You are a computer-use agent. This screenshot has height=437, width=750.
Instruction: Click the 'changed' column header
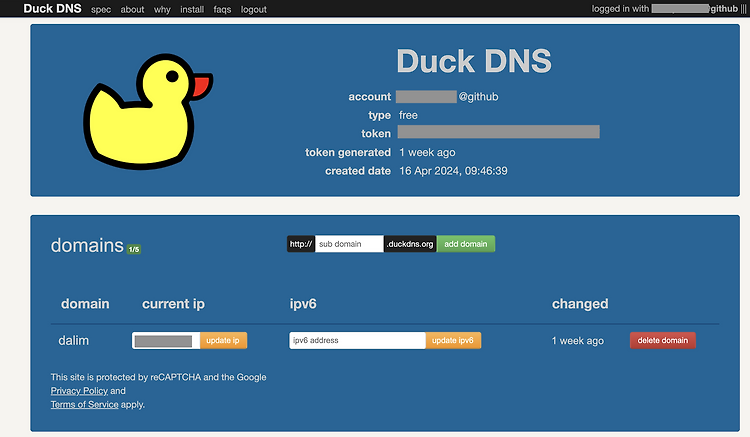pyautogui.click(x=580, y=304)
